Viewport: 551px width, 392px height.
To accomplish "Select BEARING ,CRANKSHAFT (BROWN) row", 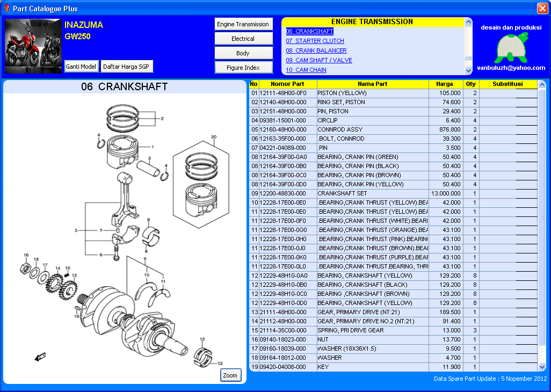I will (393, 294).
